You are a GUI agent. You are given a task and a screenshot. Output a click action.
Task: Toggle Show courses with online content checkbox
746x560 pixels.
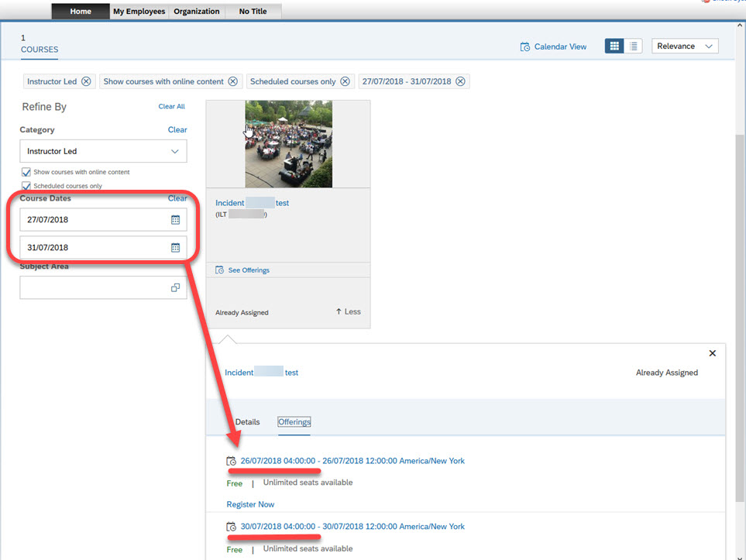26,172
